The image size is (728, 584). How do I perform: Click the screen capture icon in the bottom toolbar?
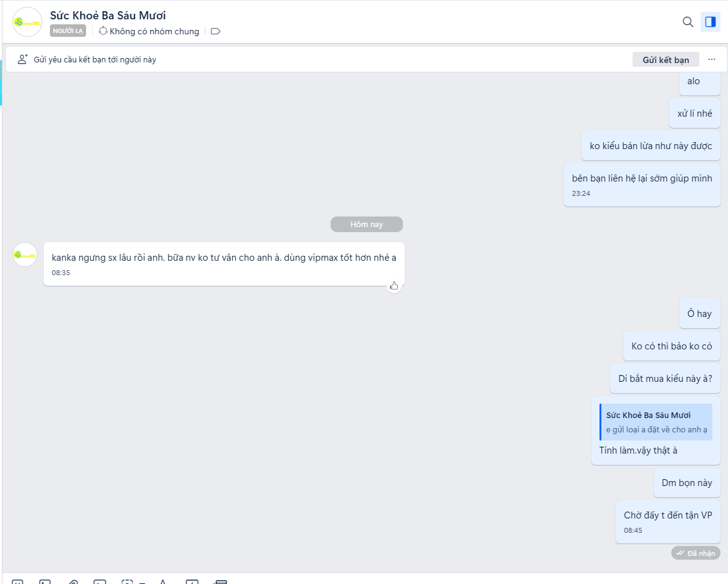click(x=127, y=582)
